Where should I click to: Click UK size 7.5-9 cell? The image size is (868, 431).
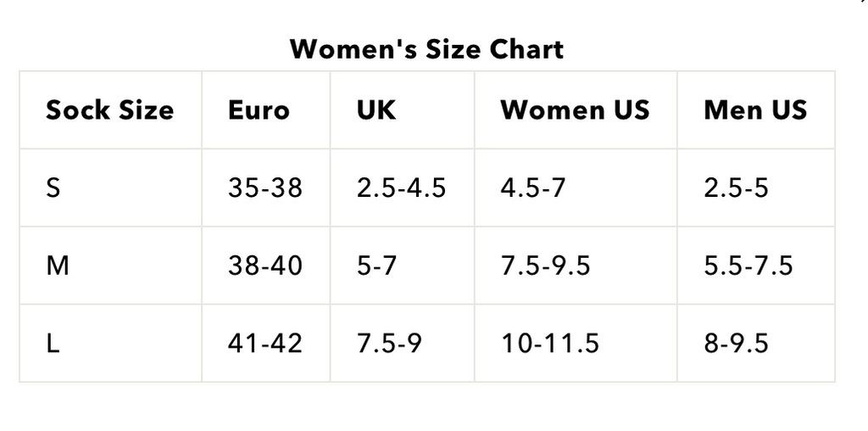pos(389,344)
